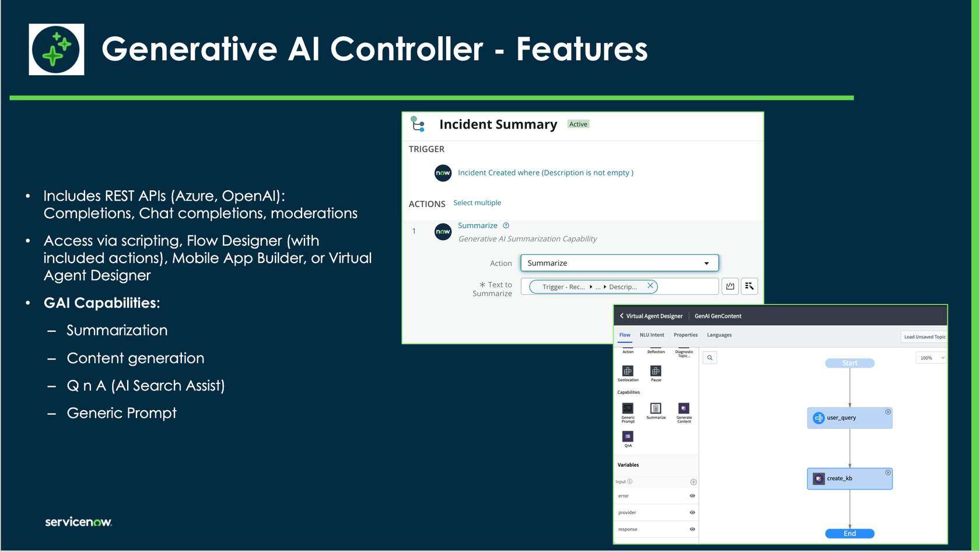Add a new input variable with plus icon
Screen dimensions: 980x552
[x=694, y=482]
